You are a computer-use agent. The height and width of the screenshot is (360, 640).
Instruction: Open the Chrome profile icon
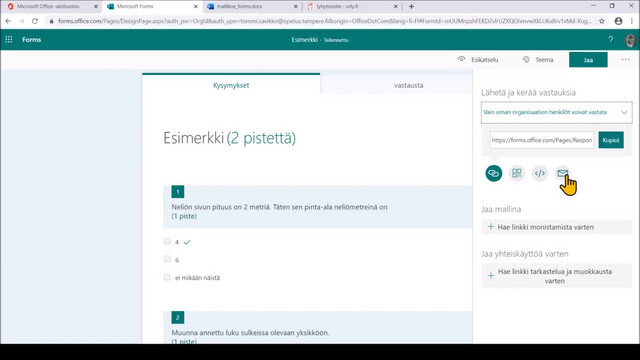click(x=618, y=21)
